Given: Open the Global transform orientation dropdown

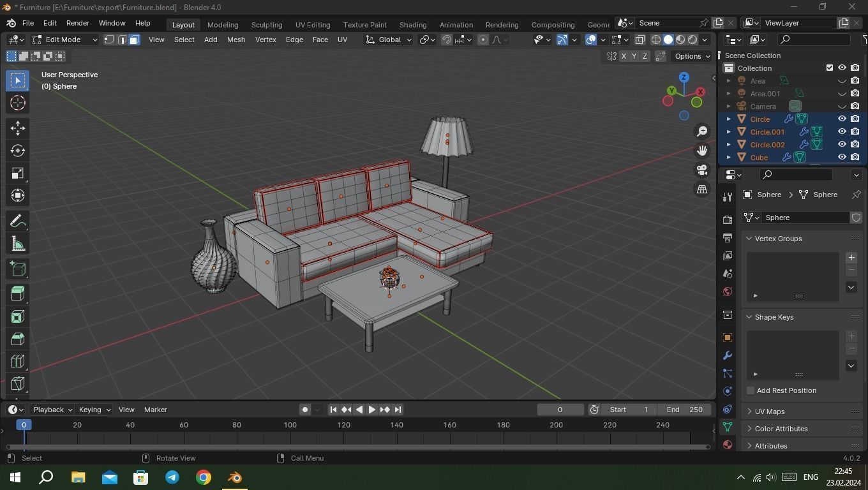Looking at the screenshot, I should tap(389, 40).
